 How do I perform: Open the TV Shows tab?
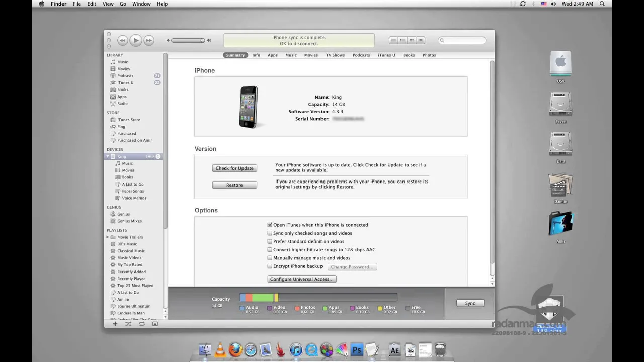click(x=335, y=55)
